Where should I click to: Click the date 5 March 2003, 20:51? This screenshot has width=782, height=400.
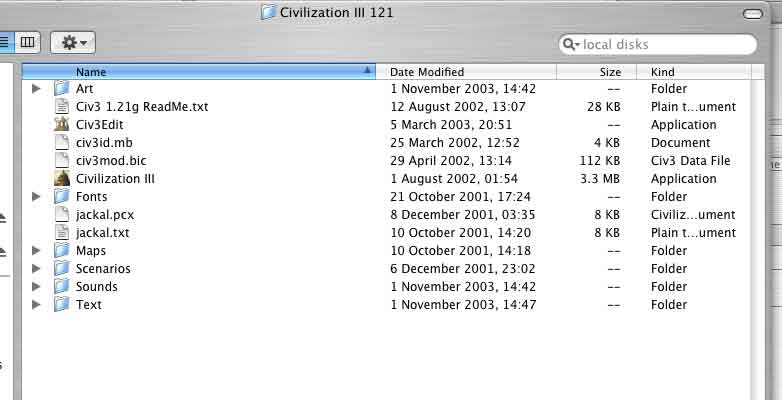pos(451,124)
